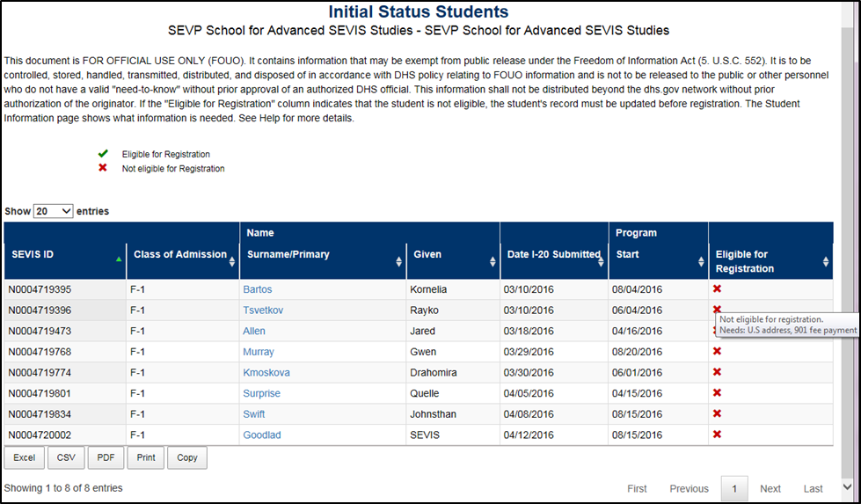Select SEVIS ID N0004719396 cell
Viewport: 861px width, 504px height.
coord(65,310)
